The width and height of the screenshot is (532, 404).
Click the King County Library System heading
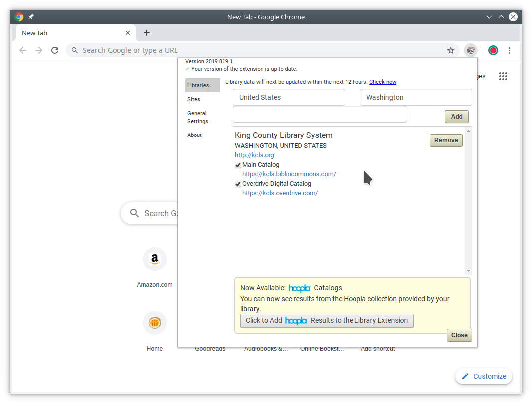pyautogui.click(x=283, y=135)
